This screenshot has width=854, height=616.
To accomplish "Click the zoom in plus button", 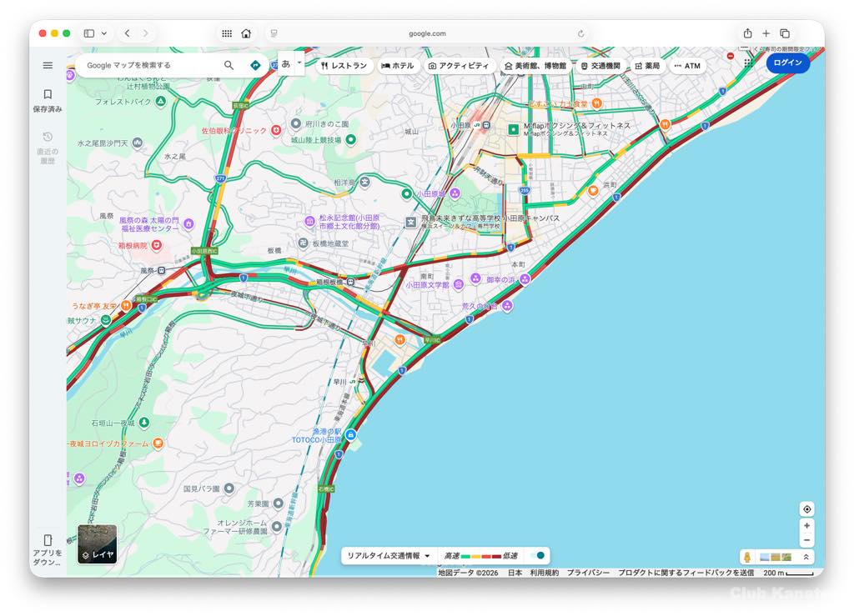I will [806, 526].
